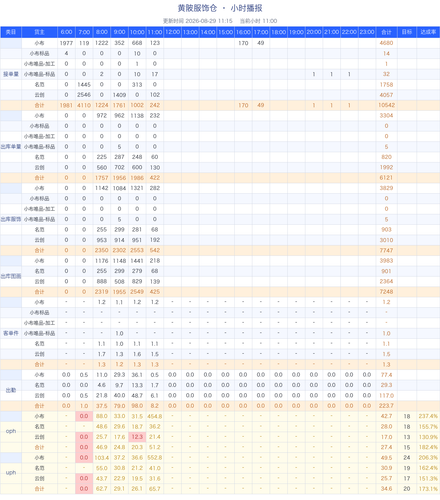The image size is (440, 500).
Task: Click the orange total 4110
Action: point(84,105)
